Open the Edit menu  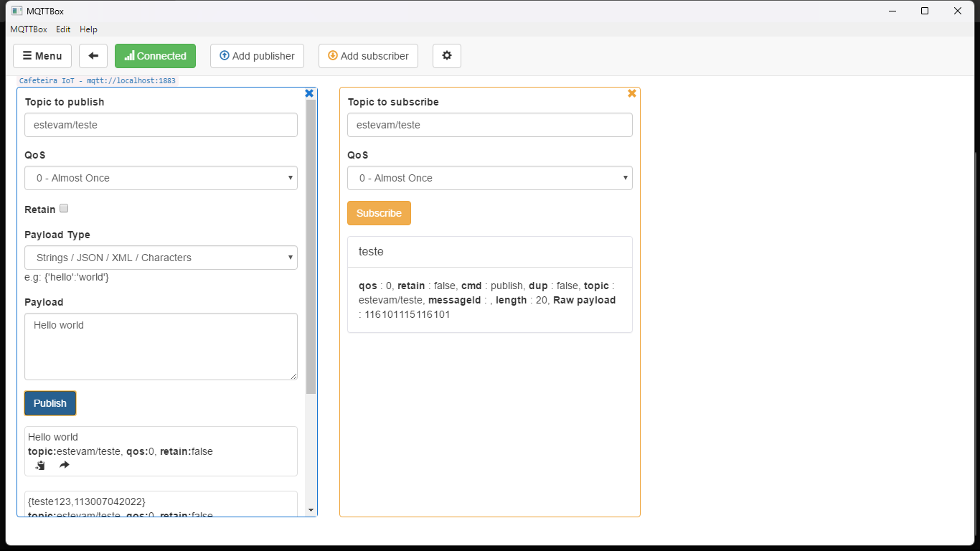63,29
